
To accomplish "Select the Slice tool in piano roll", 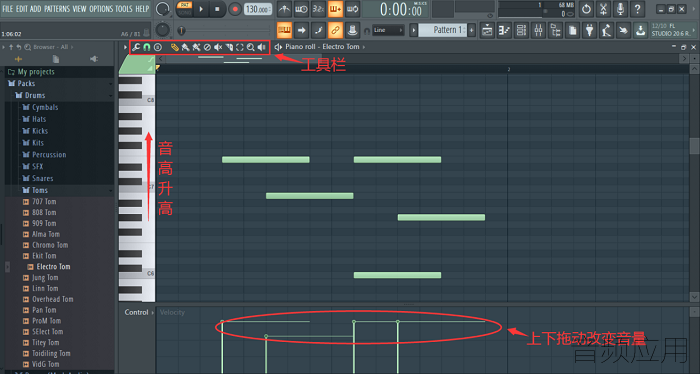I will [x=229, y=47].
